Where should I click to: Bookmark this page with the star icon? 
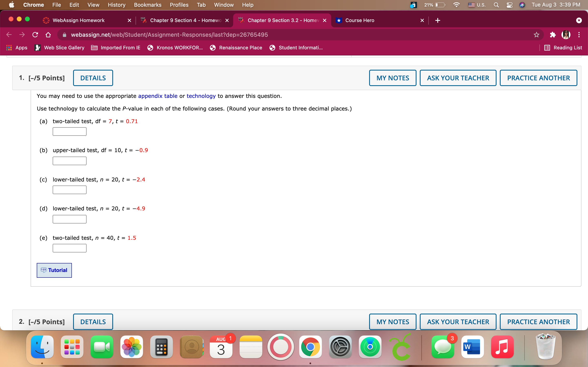pyautogui.click(x=536, y=35)
